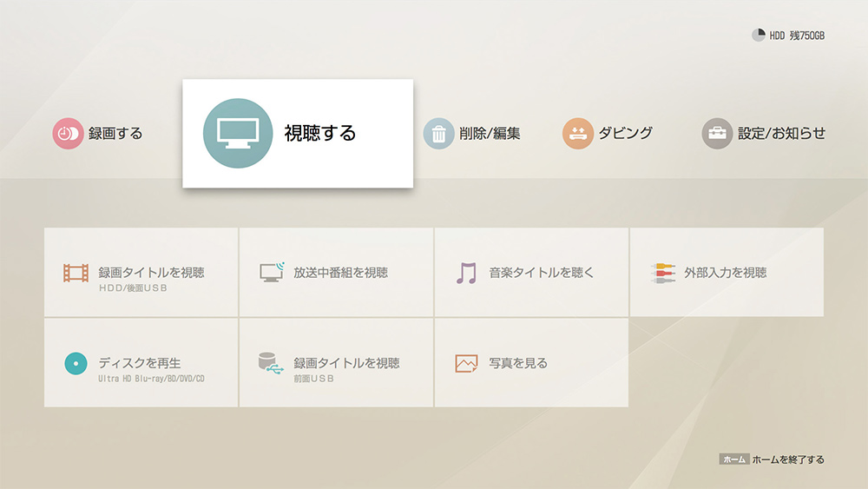Click the ホームを終了する exit text
This screenshot has width=868, height=489.
788,459
